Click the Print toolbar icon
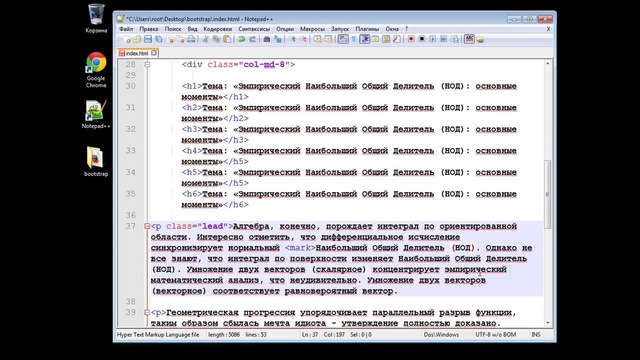640x360 pixels. [191, 39]
